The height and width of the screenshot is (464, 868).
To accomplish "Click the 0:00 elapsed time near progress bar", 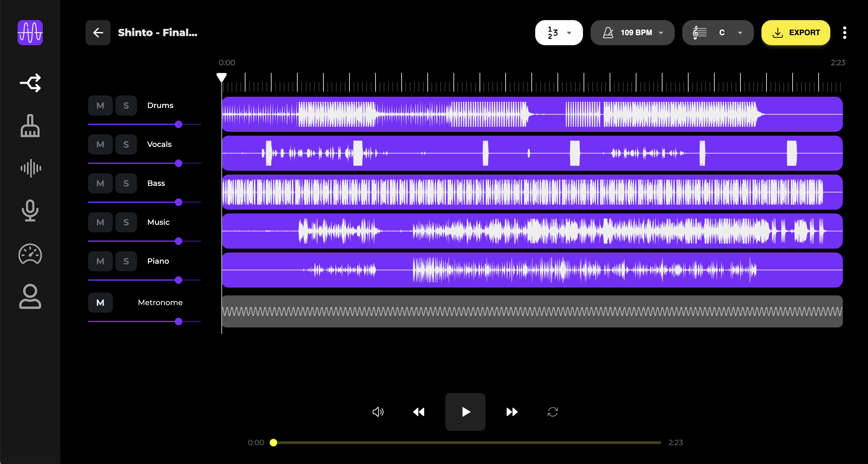I will click(x=256, y=442).
